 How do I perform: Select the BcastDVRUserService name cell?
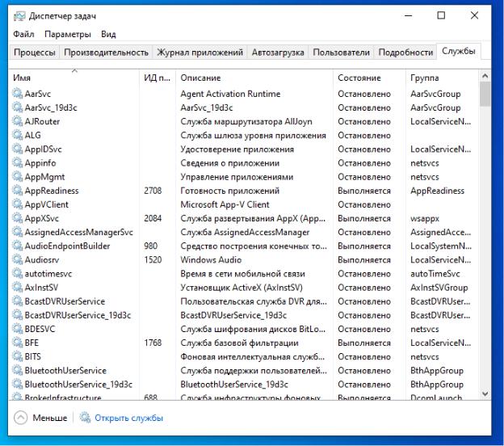[x=65, y=301]
